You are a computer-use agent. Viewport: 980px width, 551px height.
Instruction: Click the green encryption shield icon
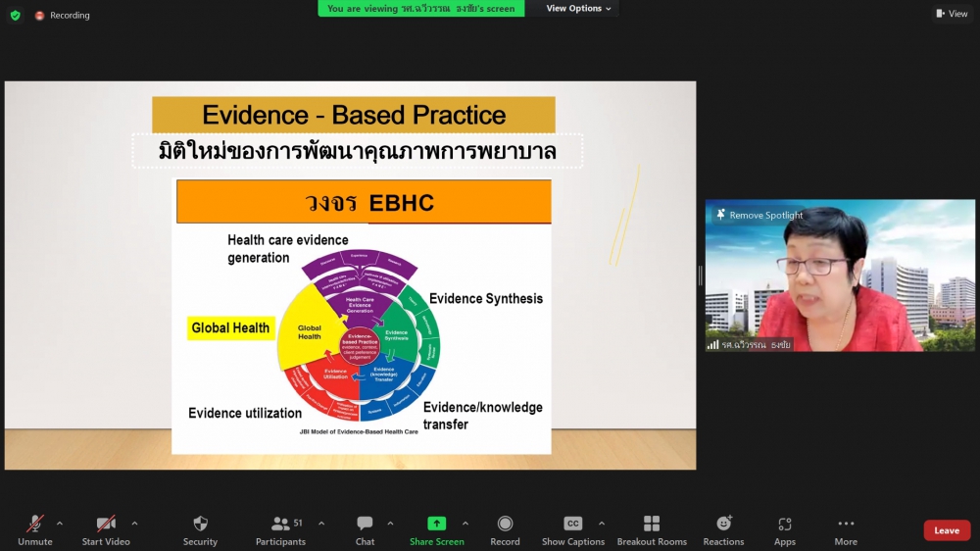(15, 15)
